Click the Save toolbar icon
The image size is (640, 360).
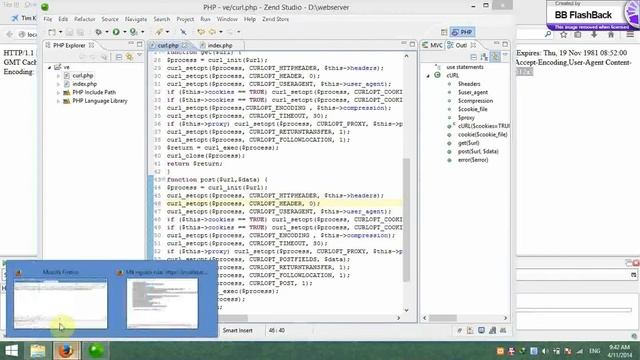point(69,32)
